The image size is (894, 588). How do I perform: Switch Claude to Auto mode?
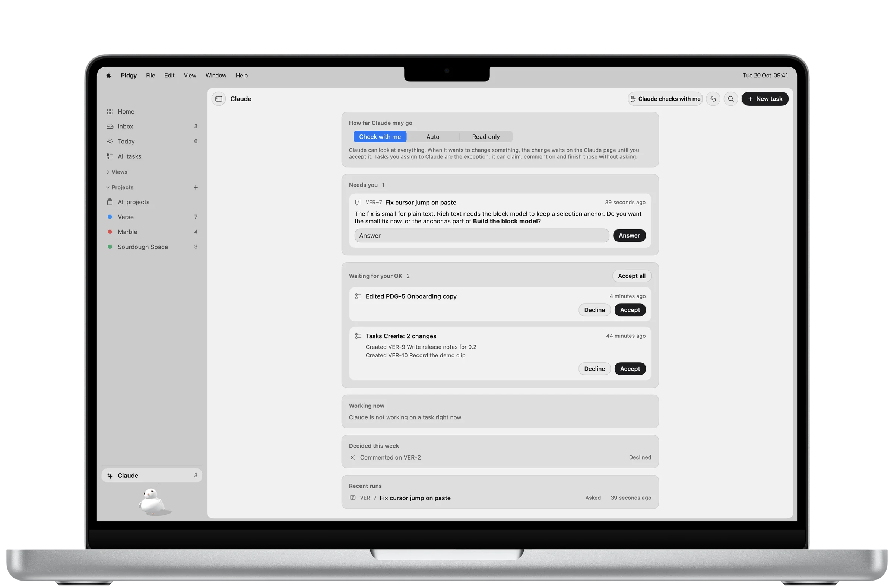[433, 137]
